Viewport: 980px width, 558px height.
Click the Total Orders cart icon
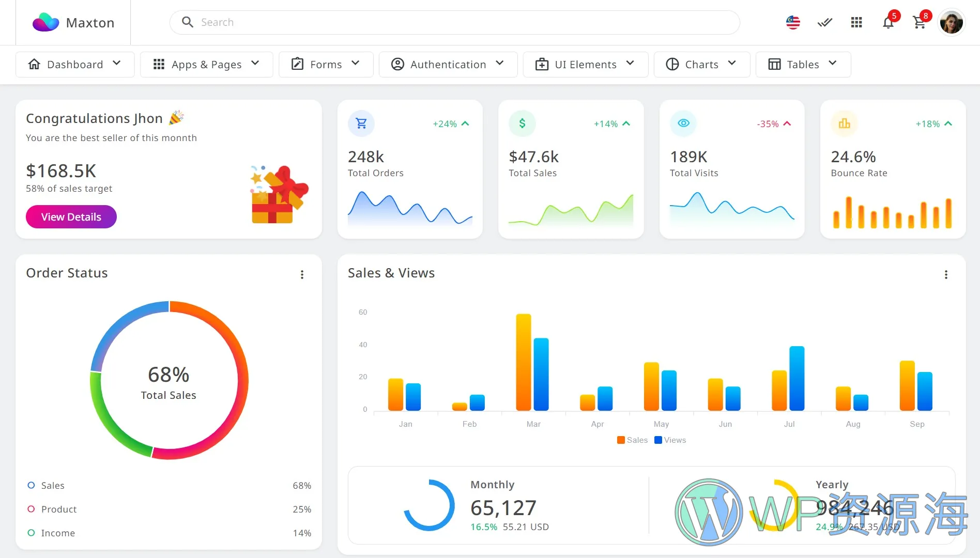click(x=361, y=123)
